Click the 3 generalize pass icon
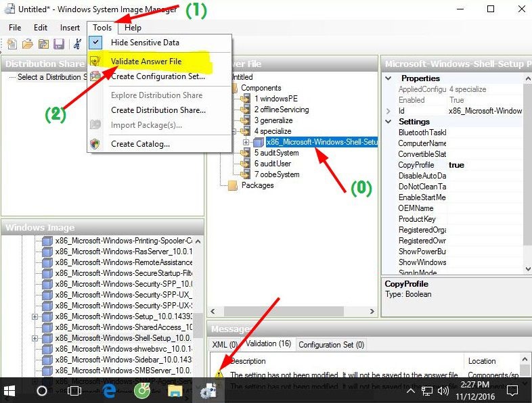532x403 pixels. [245, 120]
